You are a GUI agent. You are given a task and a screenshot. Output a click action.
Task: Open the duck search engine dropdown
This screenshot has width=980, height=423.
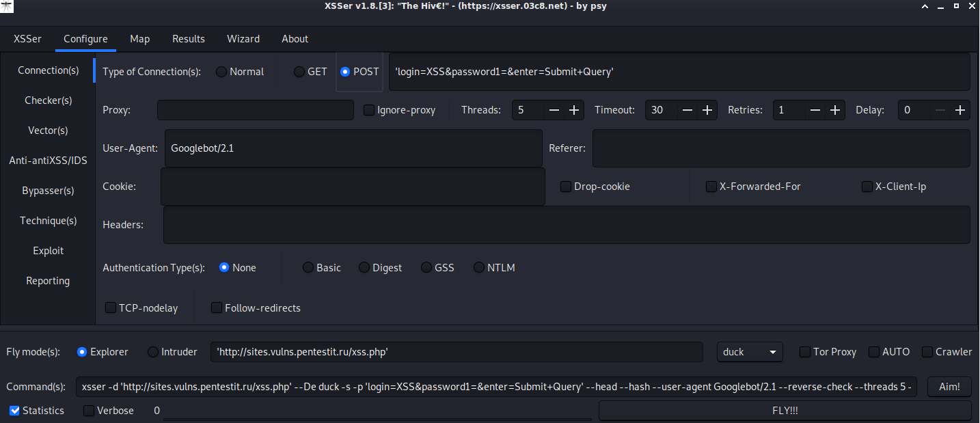point(750,352)
